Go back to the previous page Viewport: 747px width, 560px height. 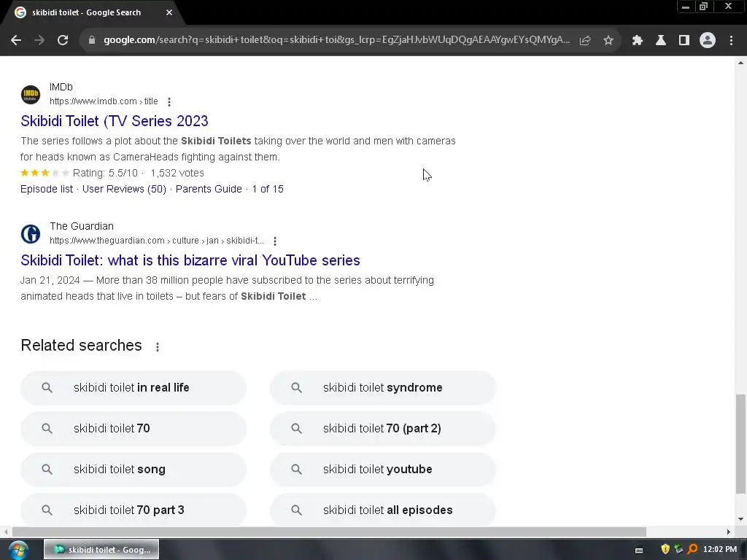pyautogui.click(x=16, y=40)
